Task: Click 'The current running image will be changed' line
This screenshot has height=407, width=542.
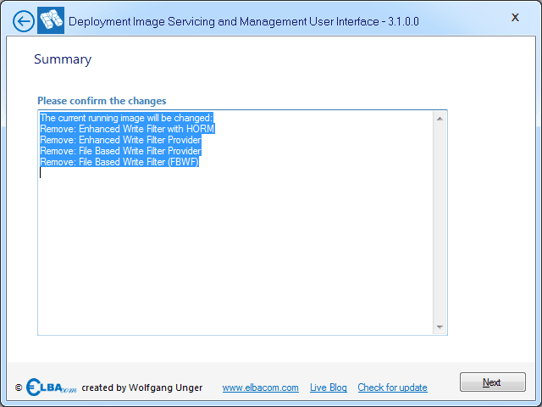Action: point(127,118)
